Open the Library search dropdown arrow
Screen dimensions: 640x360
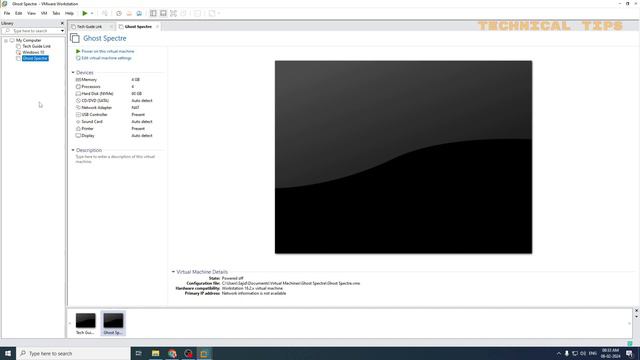coord(62,31)
